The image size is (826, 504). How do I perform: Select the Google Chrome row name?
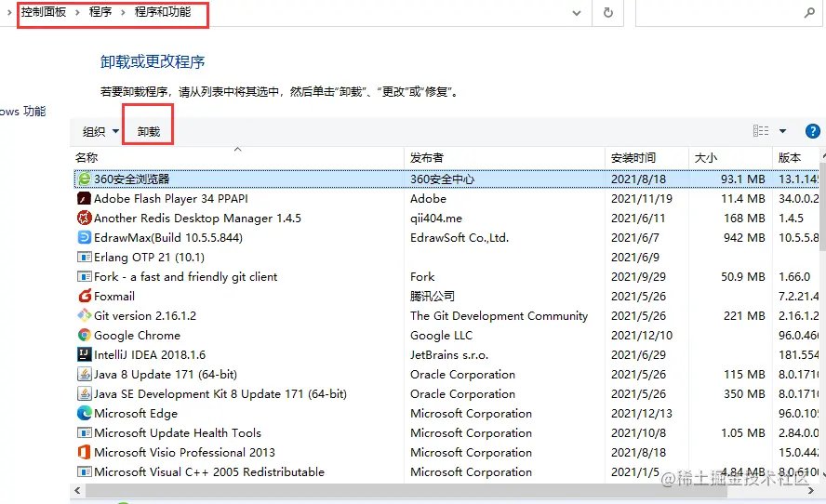137,335
